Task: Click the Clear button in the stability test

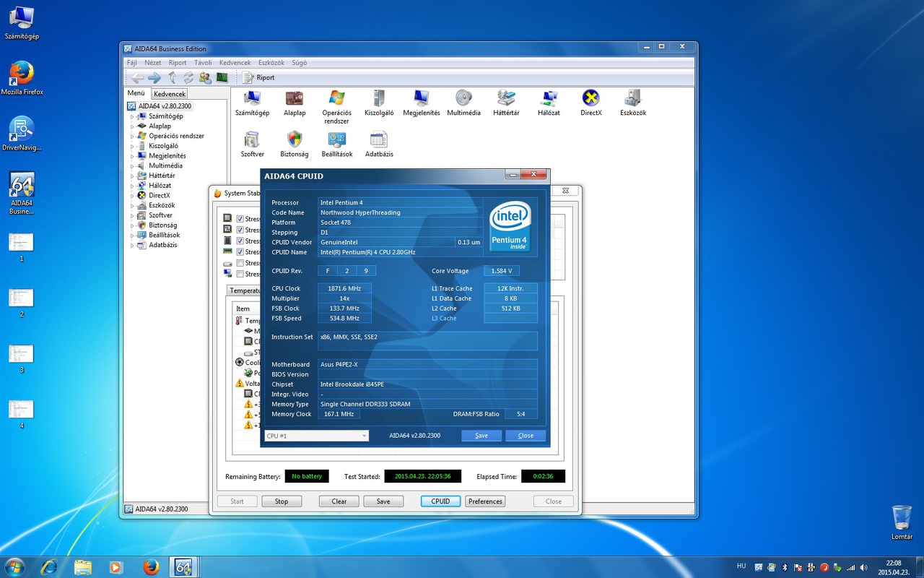Action: (x=339, y=501)
